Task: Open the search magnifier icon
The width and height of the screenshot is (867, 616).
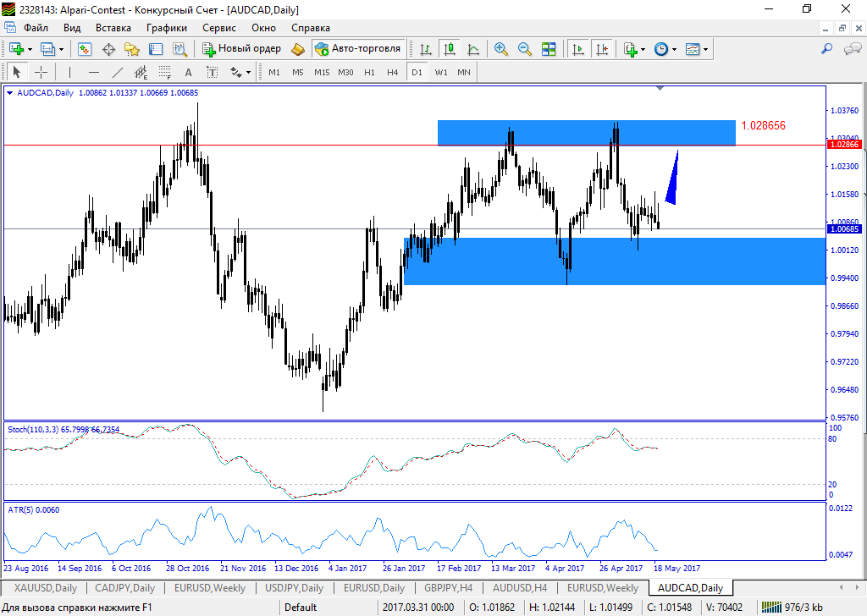Action: point(826,49)
